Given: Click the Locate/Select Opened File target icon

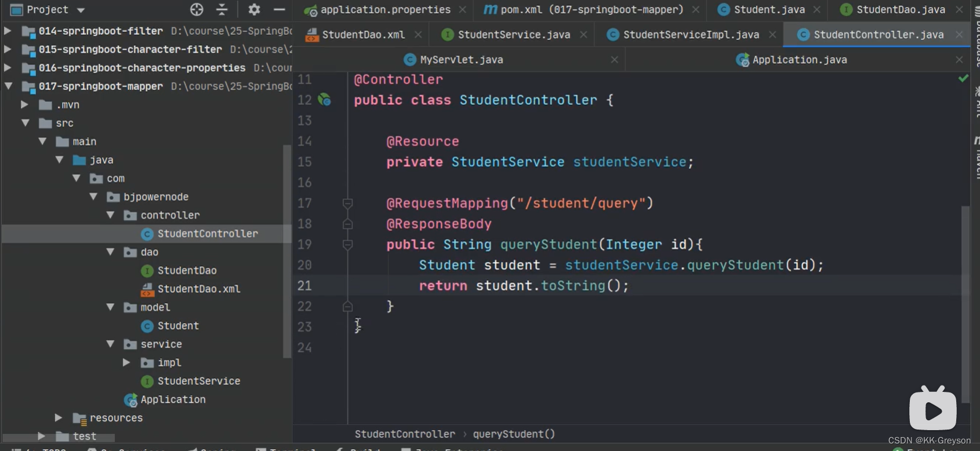Looking at the screenshot, I should coord(197,9).
